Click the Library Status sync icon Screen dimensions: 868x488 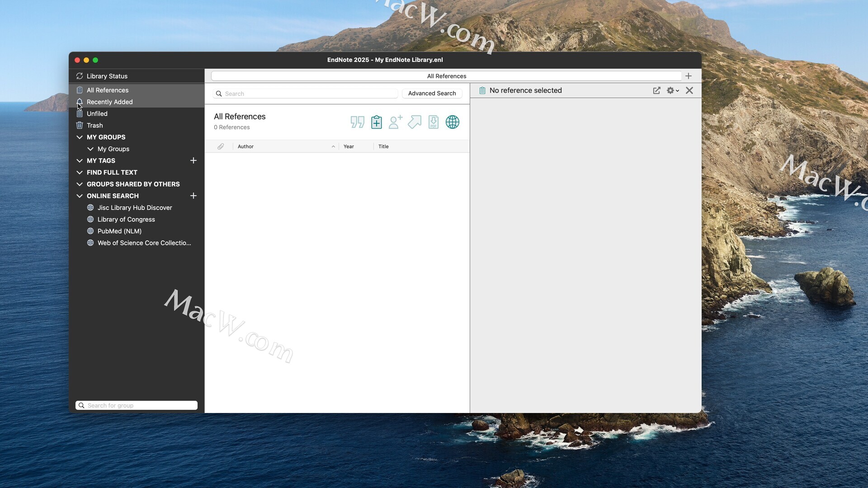pyautogui.click(x=80, y=76)
